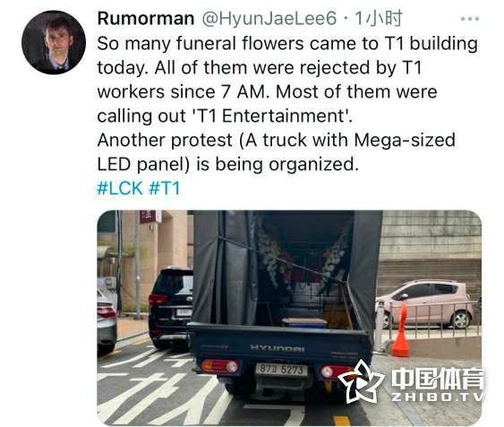Click the flower wreaths inside the truck
This screenshot has height=427, width=504.
303,264
